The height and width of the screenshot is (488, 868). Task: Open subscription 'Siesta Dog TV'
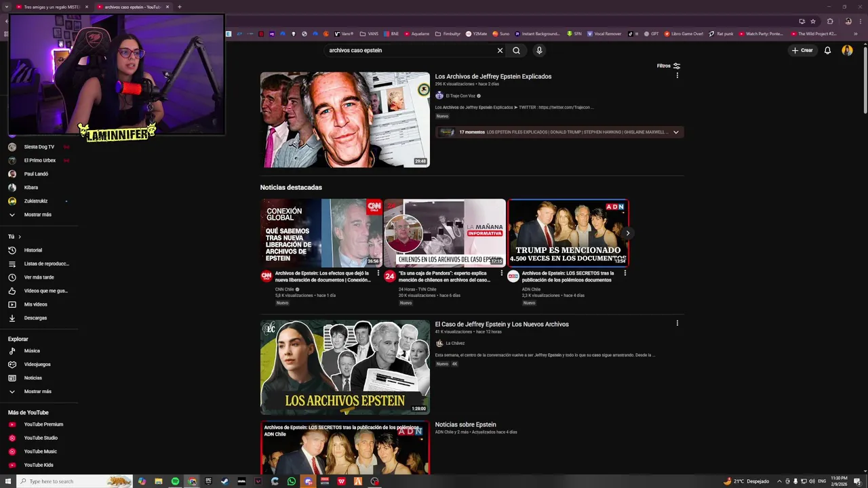point(39,147)
